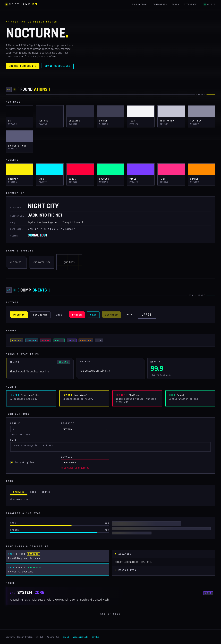Image resolution: width=221 pixels, height=644 pixels.
Task: Click the Small button
Action: point(129,315)
